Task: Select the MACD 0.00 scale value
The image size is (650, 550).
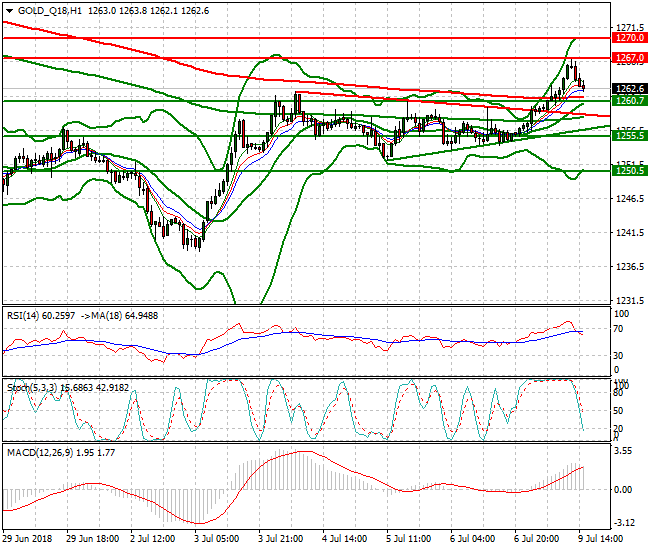Action: coord(623,489)
